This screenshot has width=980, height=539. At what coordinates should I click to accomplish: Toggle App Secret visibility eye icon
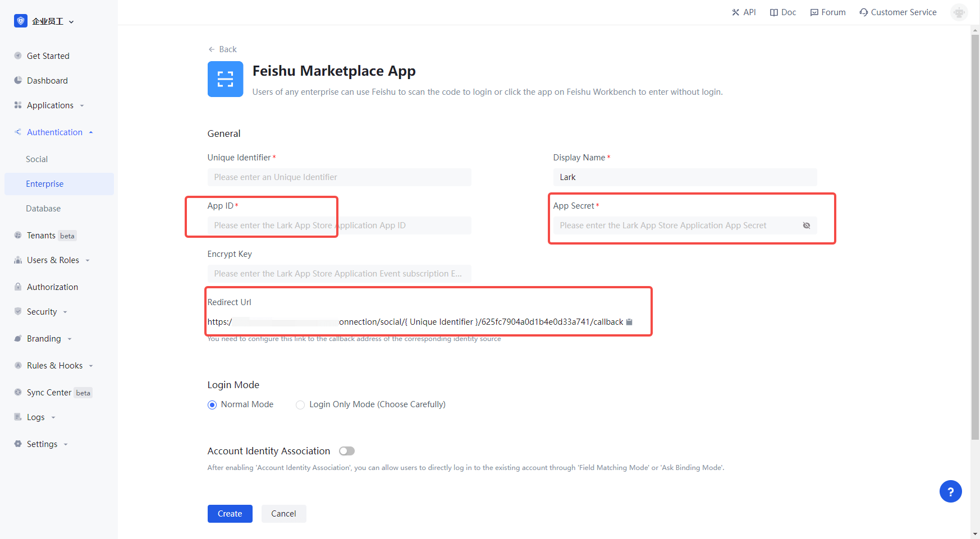point(806,225)
